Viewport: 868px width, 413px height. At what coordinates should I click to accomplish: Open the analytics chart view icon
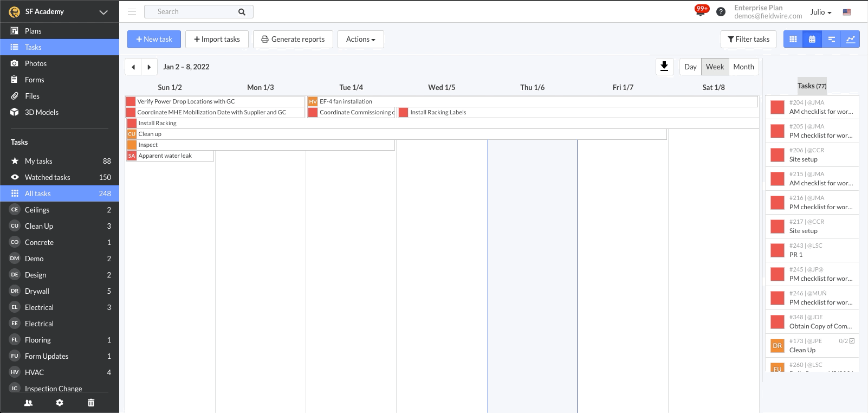[851, 39]
